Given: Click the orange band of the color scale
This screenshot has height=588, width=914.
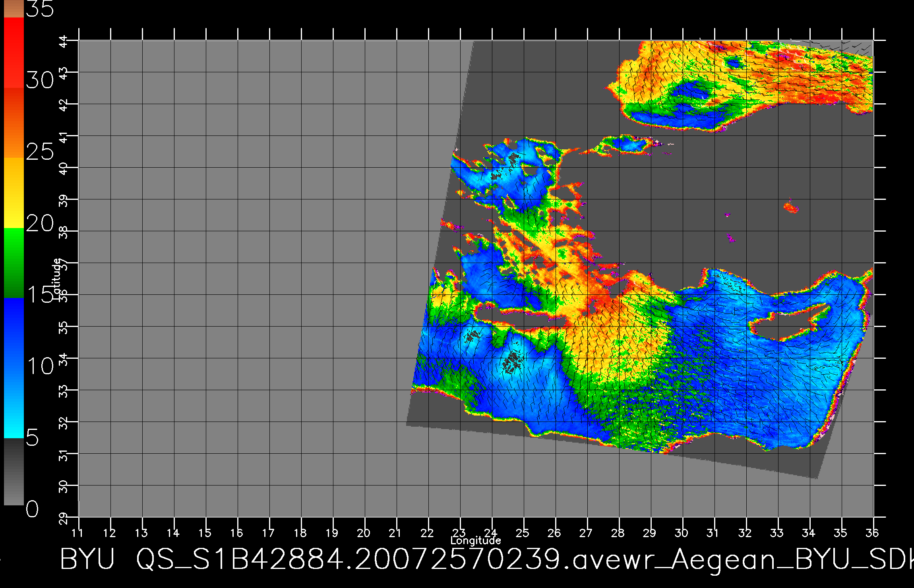Looking at the screenshot, I should [x=14, y=123].
